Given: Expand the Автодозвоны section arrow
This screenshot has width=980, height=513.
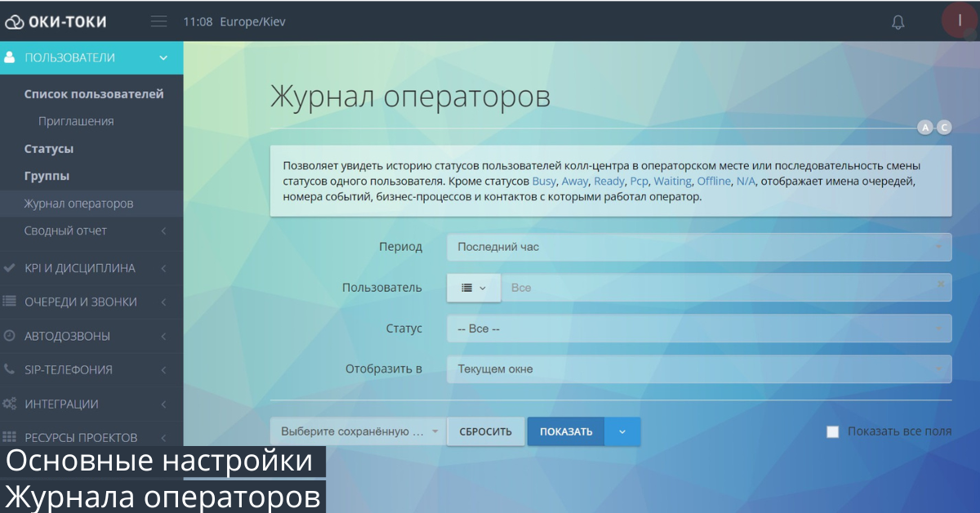Looking at the screenshot, I should click(163, 336).
